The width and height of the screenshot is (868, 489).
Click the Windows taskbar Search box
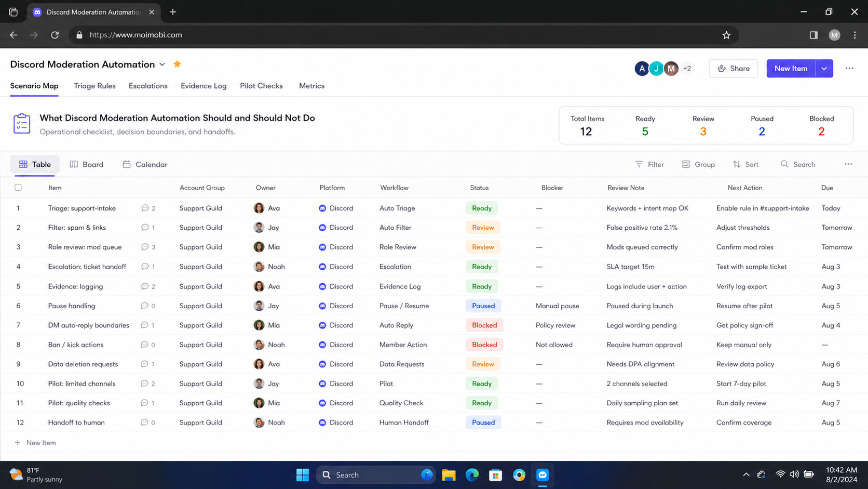376,475
